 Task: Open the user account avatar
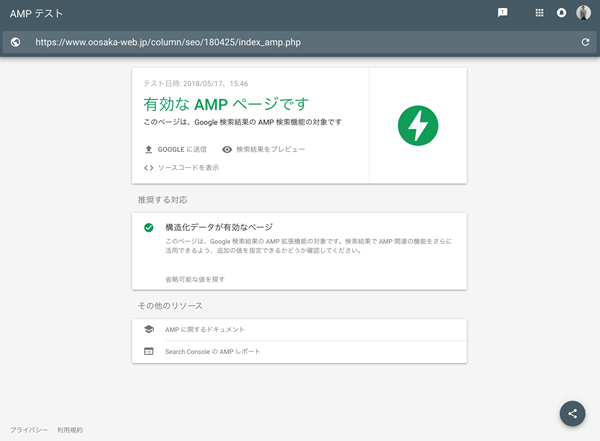tap(584, 13)
